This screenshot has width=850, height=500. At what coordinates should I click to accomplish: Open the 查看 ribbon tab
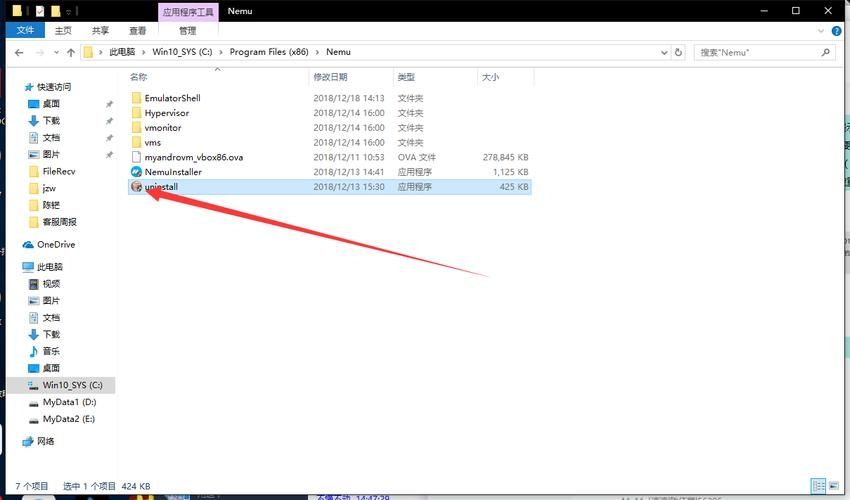[x=138, y=31]
